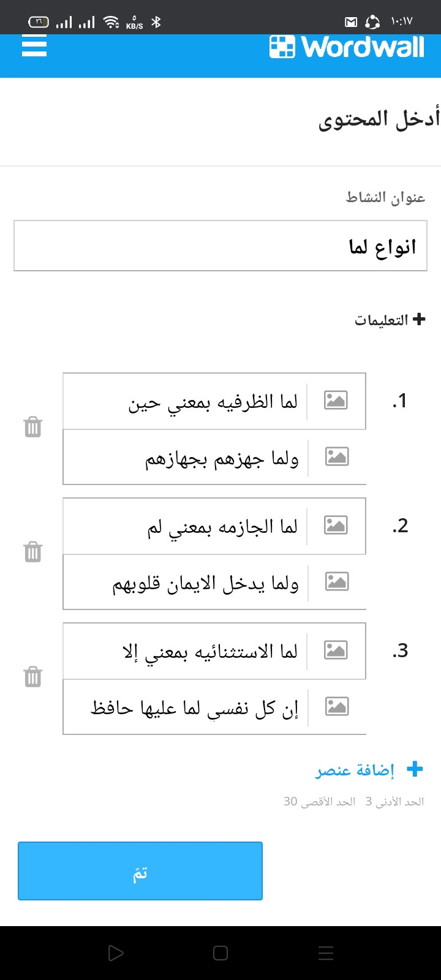441x980 pixels.
Task: Add image to ولما يدخل الايمان قلوبهم field
Action: 336,582
